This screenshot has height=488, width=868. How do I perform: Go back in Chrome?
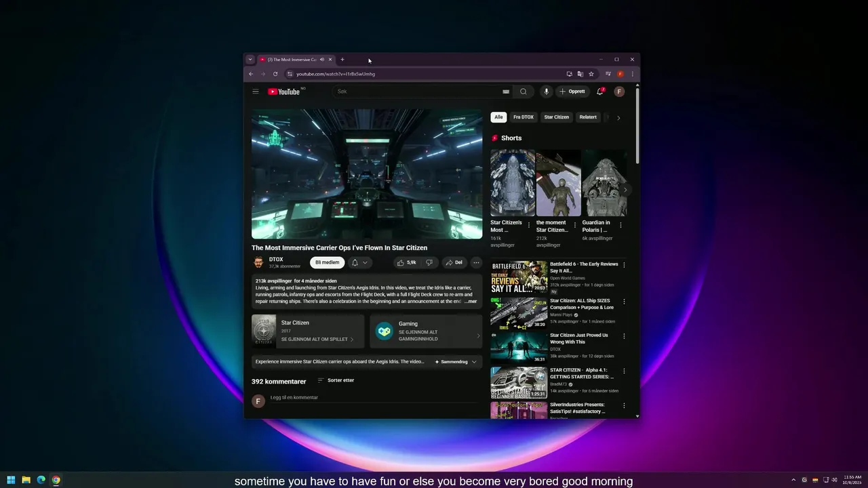tap(251, 74)
